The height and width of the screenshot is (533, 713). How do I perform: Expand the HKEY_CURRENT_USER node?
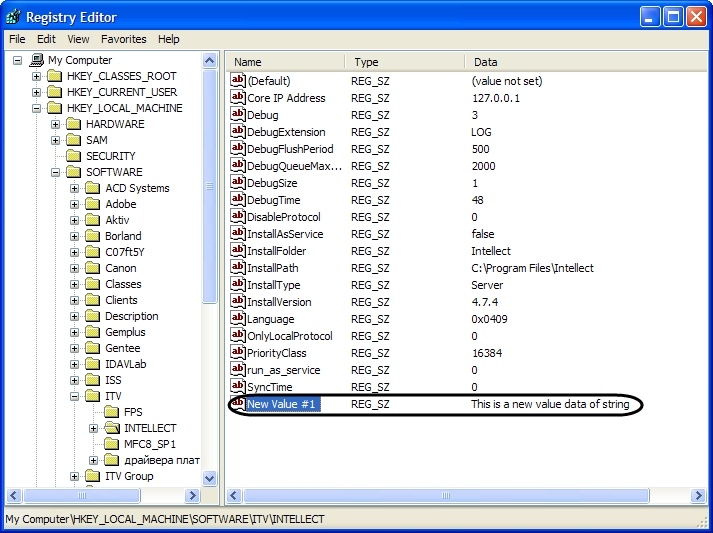[x=37, y=92]
